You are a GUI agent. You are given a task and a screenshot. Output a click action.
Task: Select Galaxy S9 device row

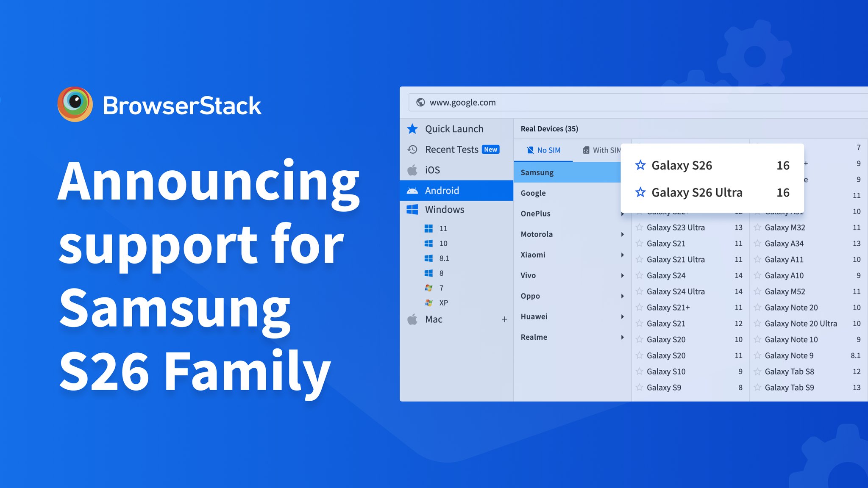point(690,388)
